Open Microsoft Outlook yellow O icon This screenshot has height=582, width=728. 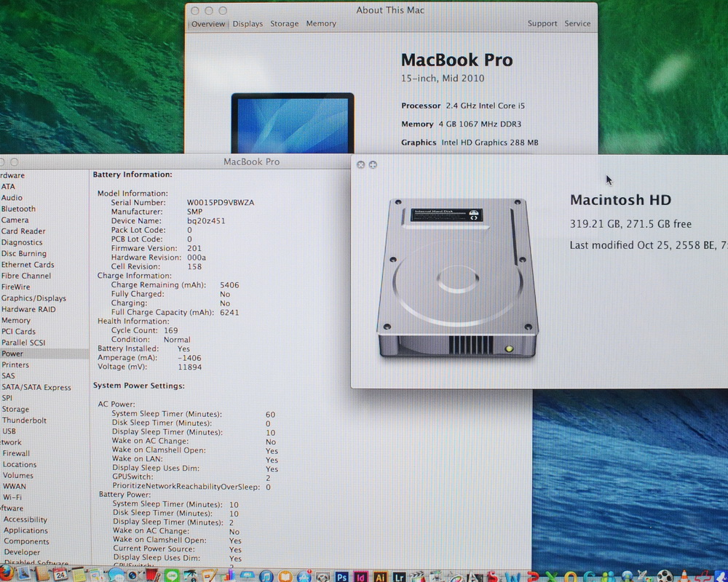pyautogui.click(x=571, y=576)
